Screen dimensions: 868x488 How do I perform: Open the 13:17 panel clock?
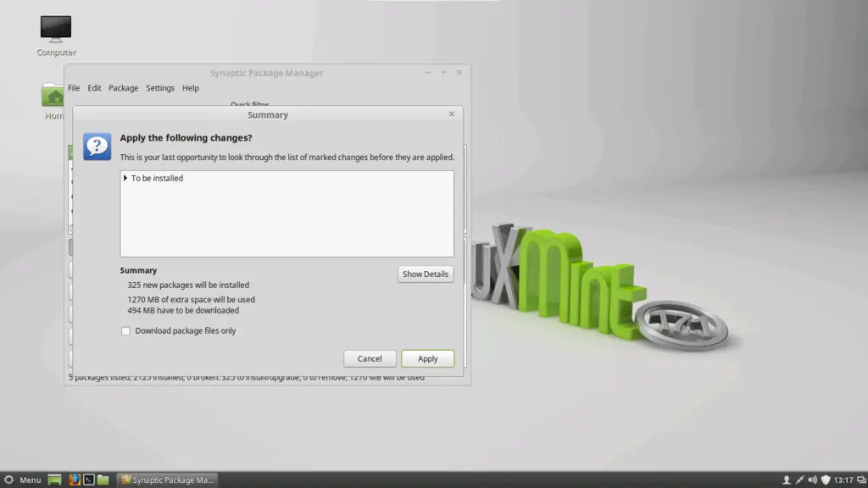pyautogui.click(x=843, y=480)
